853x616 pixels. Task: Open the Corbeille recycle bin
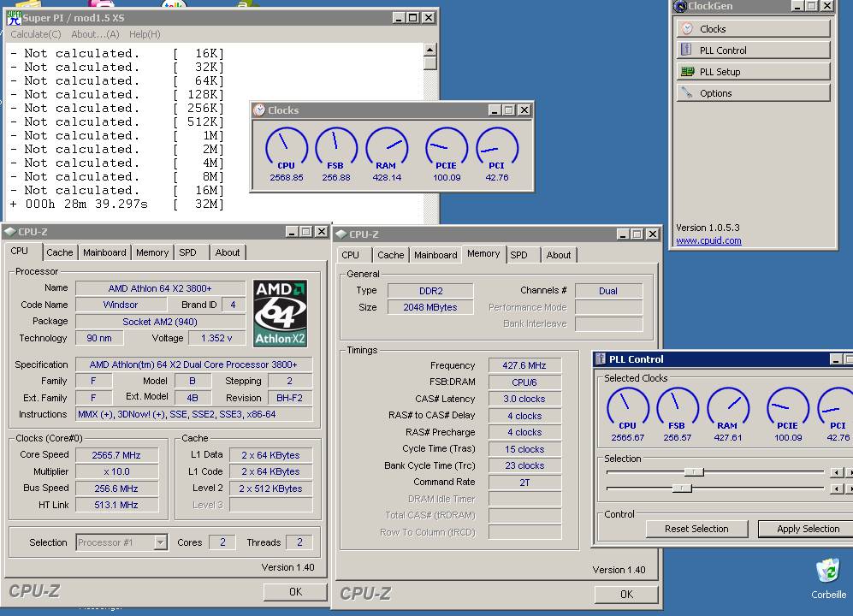[x=828, y=578]
